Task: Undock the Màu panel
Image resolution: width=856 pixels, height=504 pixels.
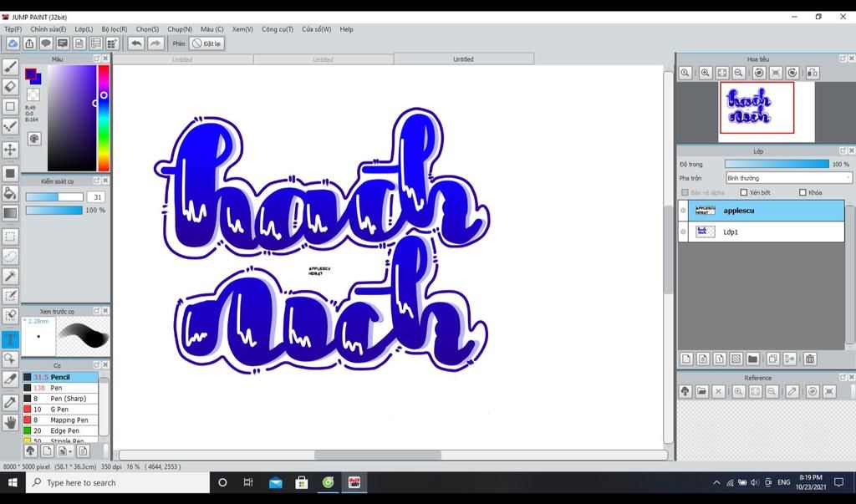Action: (x=97, y=59)
